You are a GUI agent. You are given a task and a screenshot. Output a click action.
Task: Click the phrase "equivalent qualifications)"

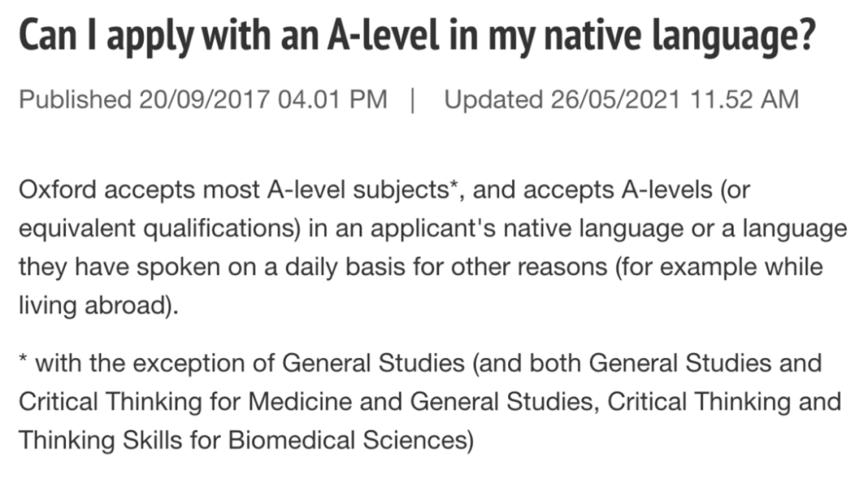[161, 229]
